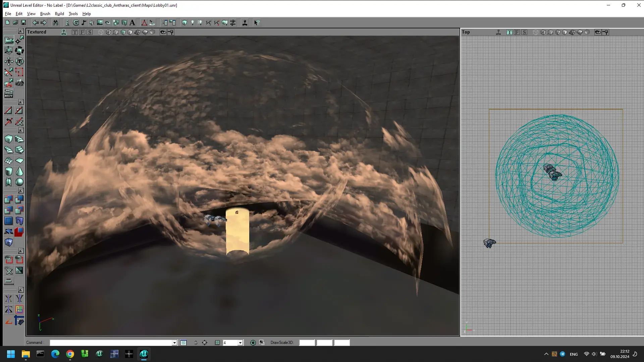Collapse the camera tools section arrow

[x=21, y=31]
